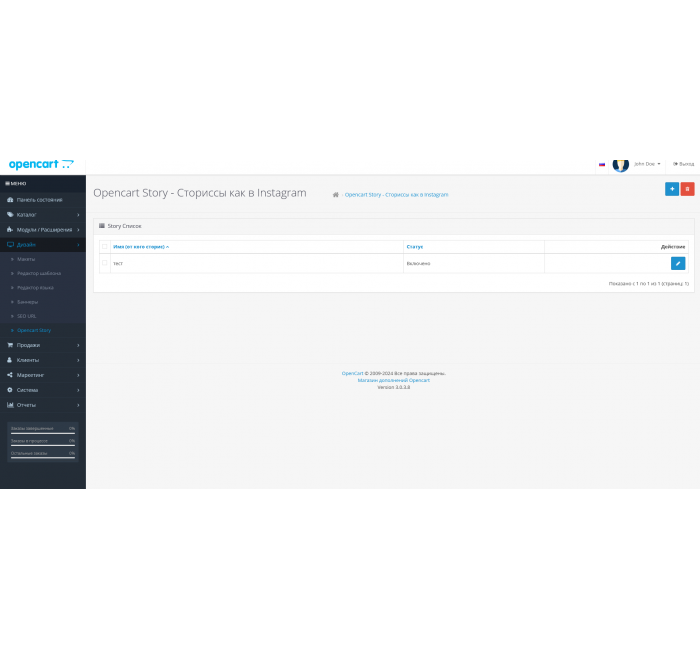Click the page heading Opencart Story - Сториссы
The image size is (700, 650).
200,193
